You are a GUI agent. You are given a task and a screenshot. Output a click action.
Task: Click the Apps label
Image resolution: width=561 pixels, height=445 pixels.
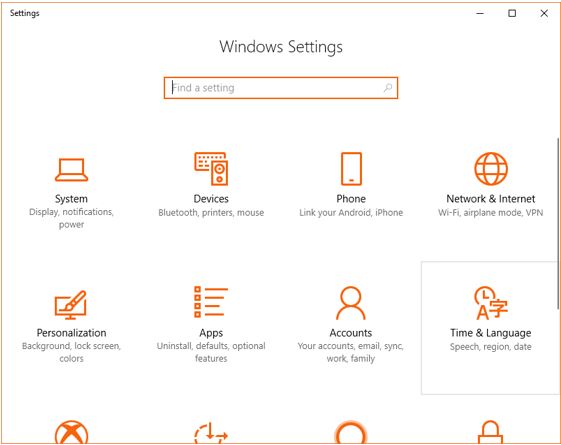click(211, 333)
